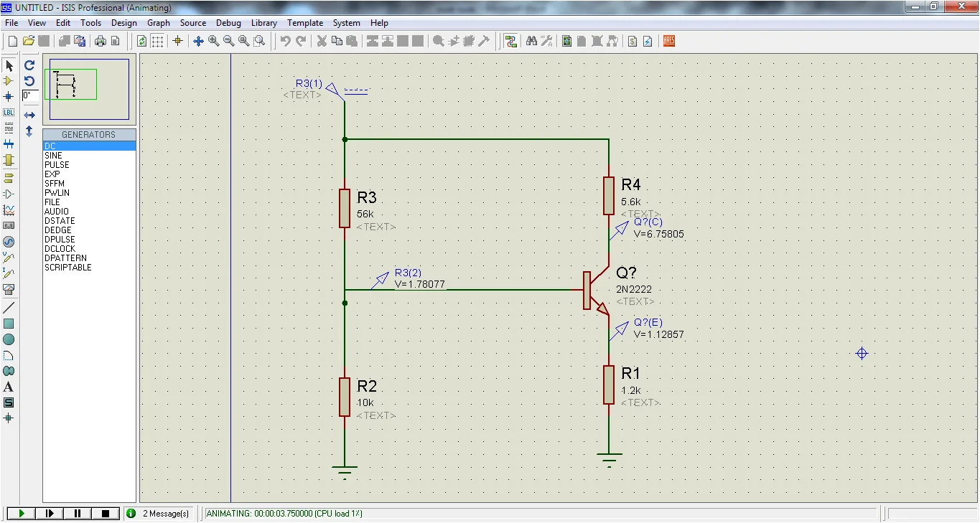Screen dimensions: 980x523
Task: Open the Graph menu
Action: pyautogui.click(x=159, y=23)
